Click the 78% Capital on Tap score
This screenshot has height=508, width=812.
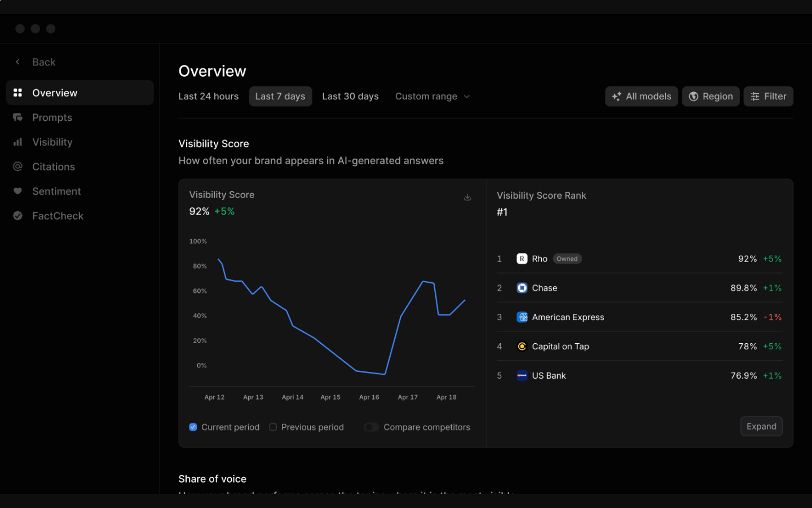point(748,347)
